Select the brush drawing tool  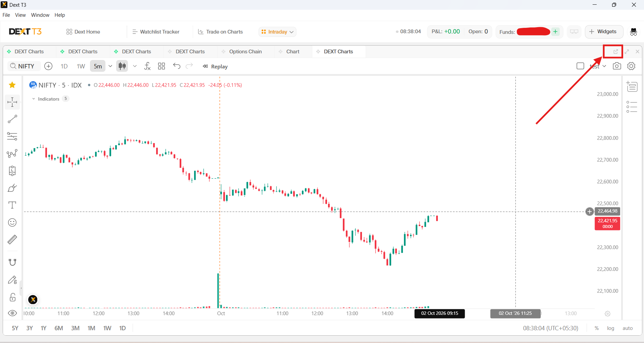coord(12,188)
